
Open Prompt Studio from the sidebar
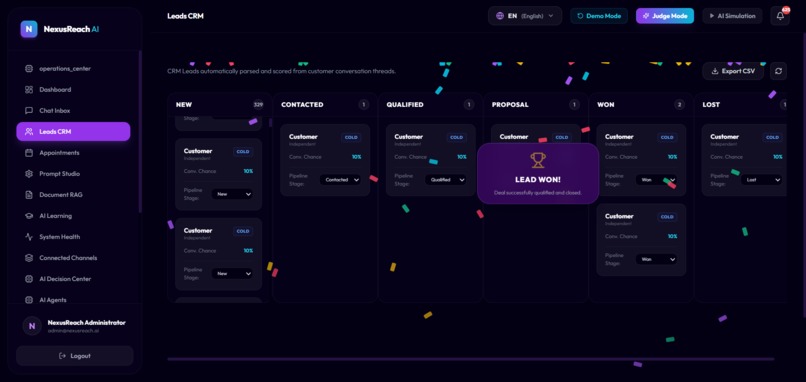coord(73,174)
